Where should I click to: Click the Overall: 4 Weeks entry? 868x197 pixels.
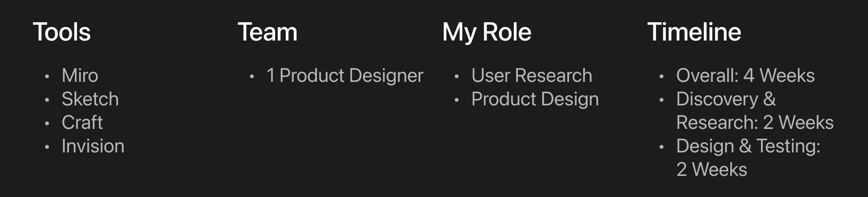tap(745, 76)
